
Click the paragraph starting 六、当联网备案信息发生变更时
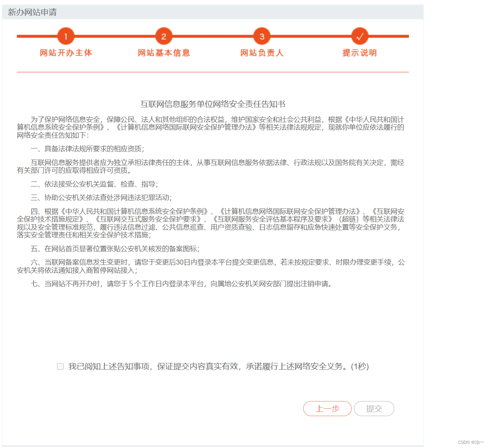tap(211, 266)
